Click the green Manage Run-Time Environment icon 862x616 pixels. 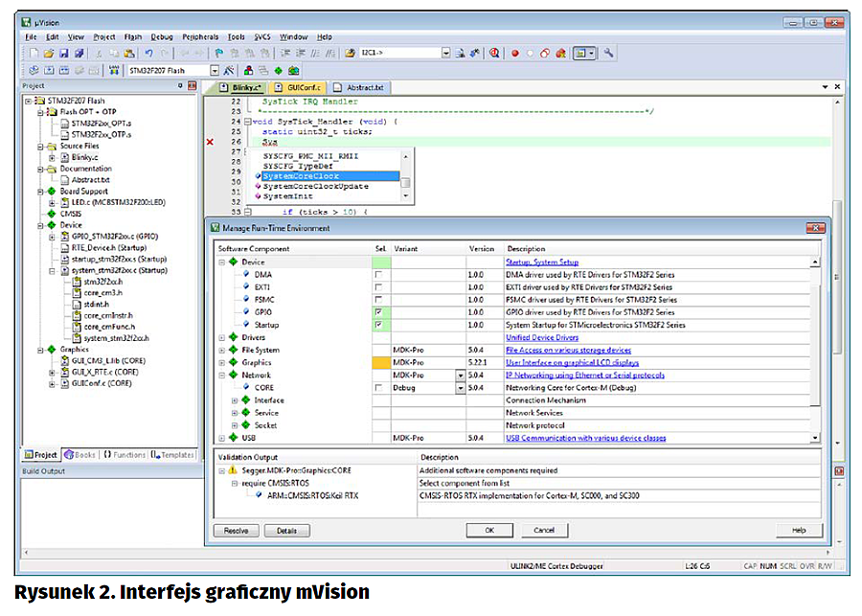pyautogui.click(x=279, y=71)
